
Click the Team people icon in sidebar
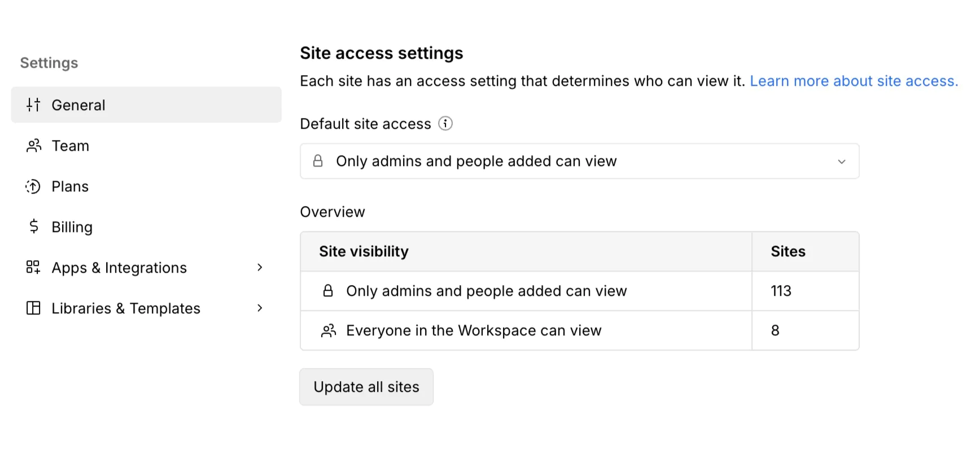[x=34, y=146]
